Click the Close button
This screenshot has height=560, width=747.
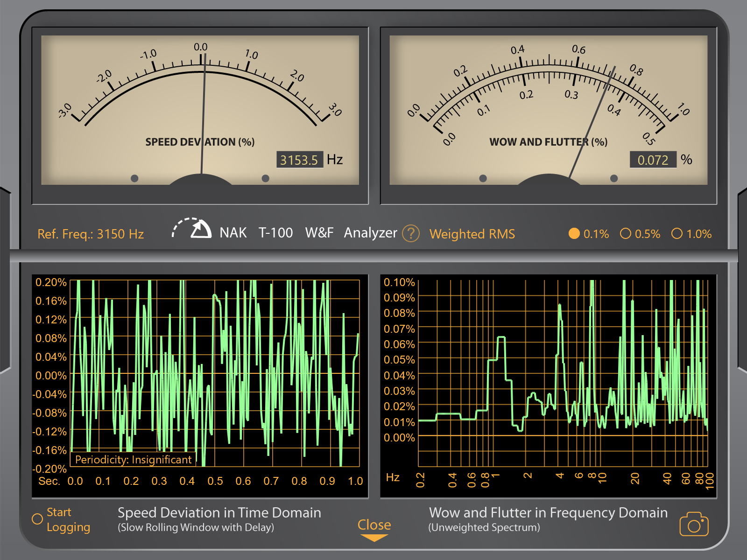(x=374, y=525)
